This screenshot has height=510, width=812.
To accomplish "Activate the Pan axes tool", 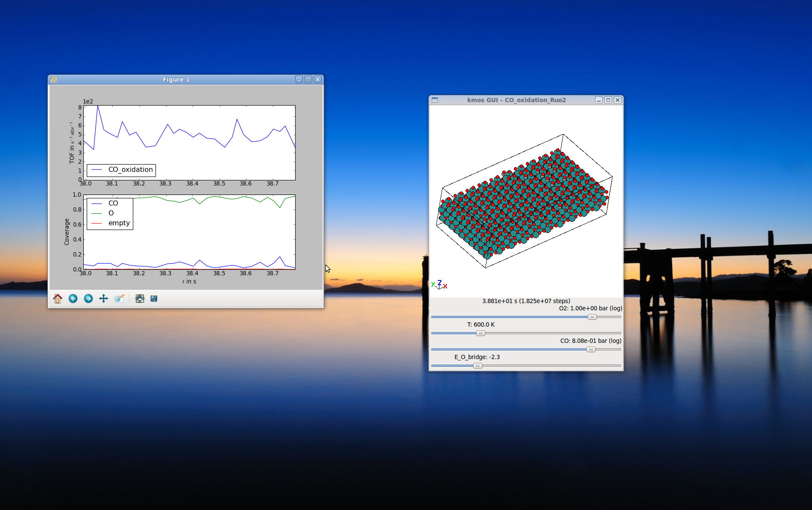I will coord(104,298).
